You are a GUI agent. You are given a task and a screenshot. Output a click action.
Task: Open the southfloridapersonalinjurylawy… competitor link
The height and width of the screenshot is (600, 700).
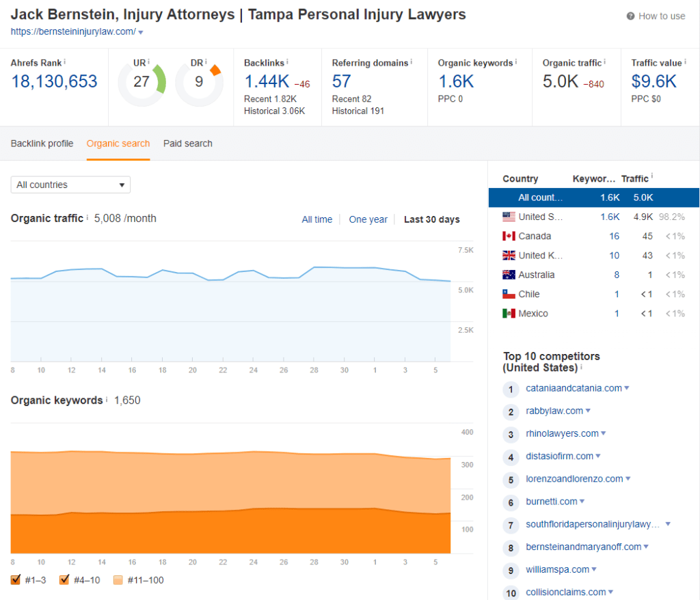[x=593, y=524]
